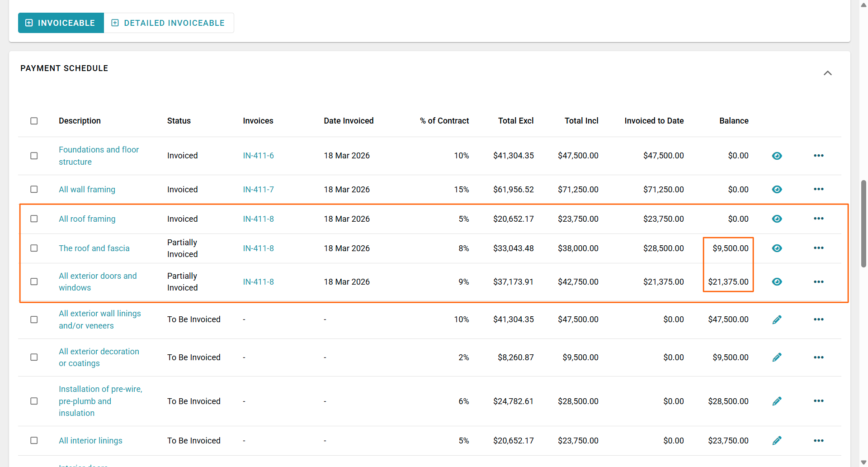Click the eye icon in The roof and fascia row
This screenshot has height=467, width=868.
[777, 248]
